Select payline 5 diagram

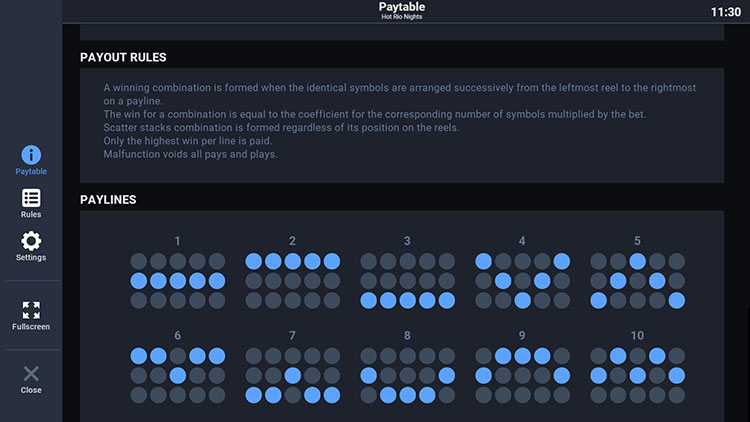637,280
